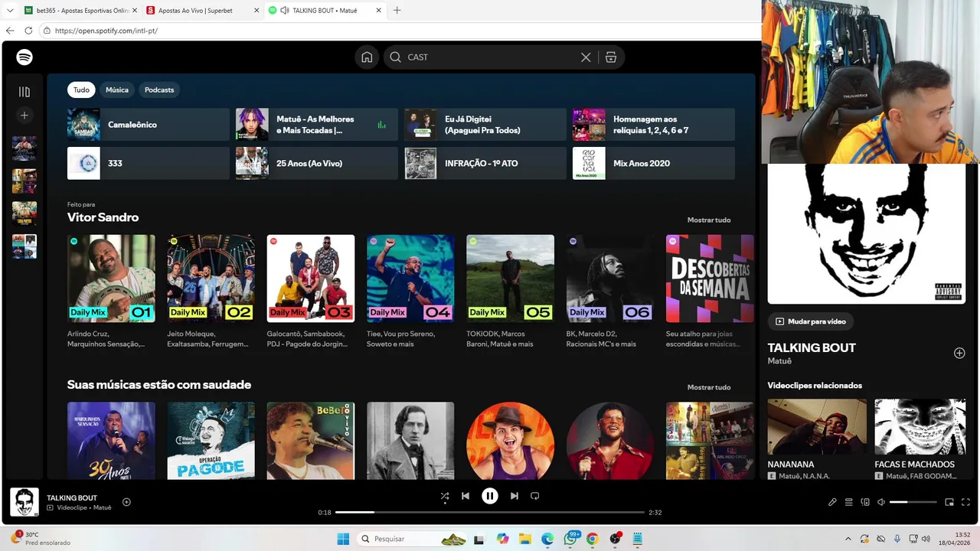The height and width of the screenshot is (551, 980).
Task: Seek along the song progress bar
Action: [x=490, y=512]
